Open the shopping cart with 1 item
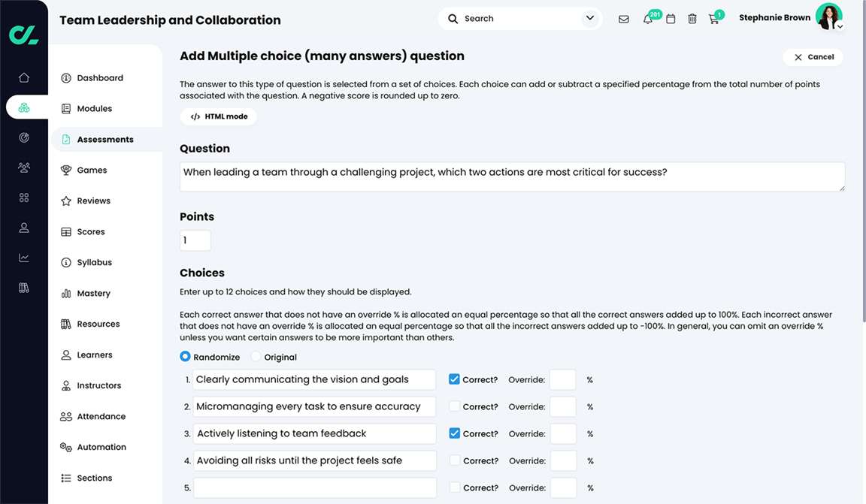Screen dimensions: 866x504 (713, 19)
